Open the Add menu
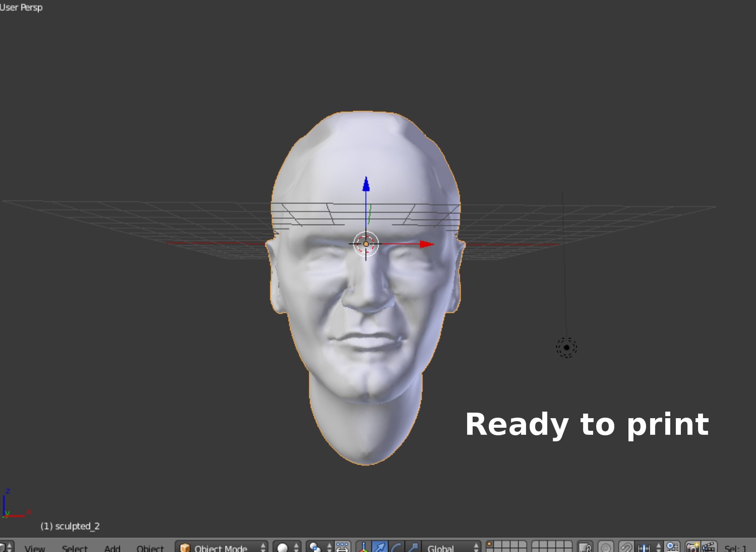Screen dimensions: 756x552 point(112,548)
